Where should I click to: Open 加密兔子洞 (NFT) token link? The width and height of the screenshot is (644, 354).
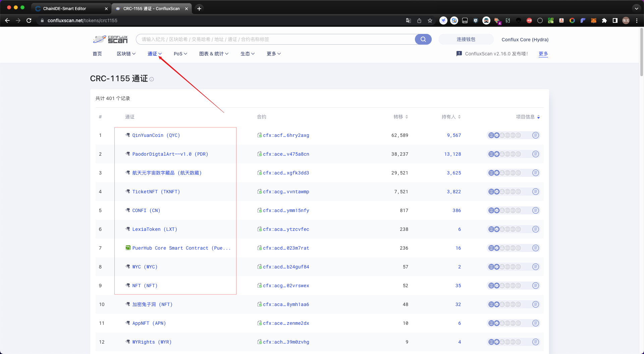(x=152, y=304)
